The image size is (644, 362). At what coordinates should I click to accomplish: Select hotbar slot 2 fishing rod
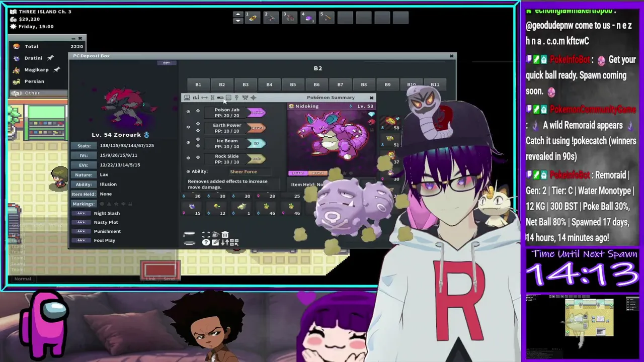270,18
